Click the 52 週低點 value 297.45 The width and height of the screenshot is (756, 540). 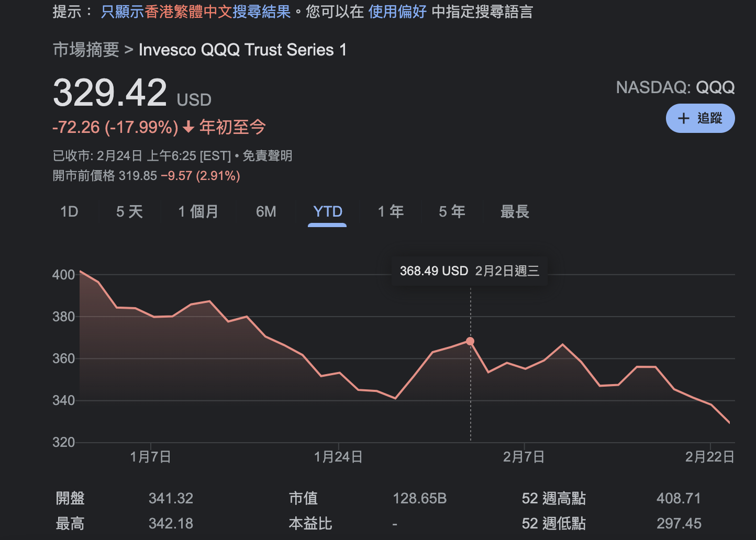(x=679, y=523)
